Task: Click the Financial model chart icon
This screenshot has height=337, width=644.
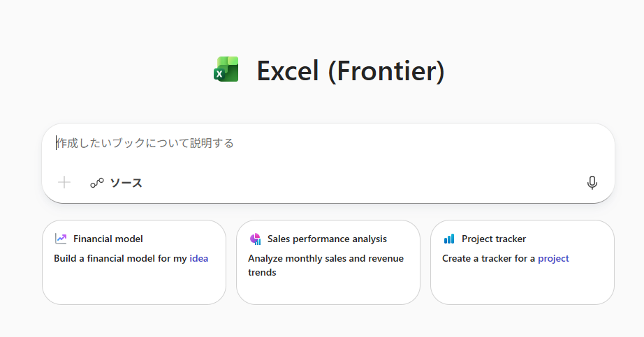Action: coord(61,239)
